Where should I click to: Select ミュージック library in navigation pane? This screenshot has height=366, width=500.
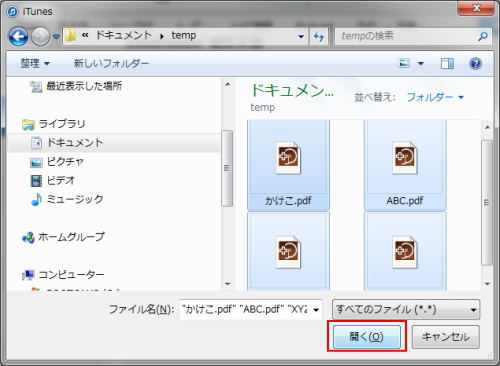click(67, 199)
